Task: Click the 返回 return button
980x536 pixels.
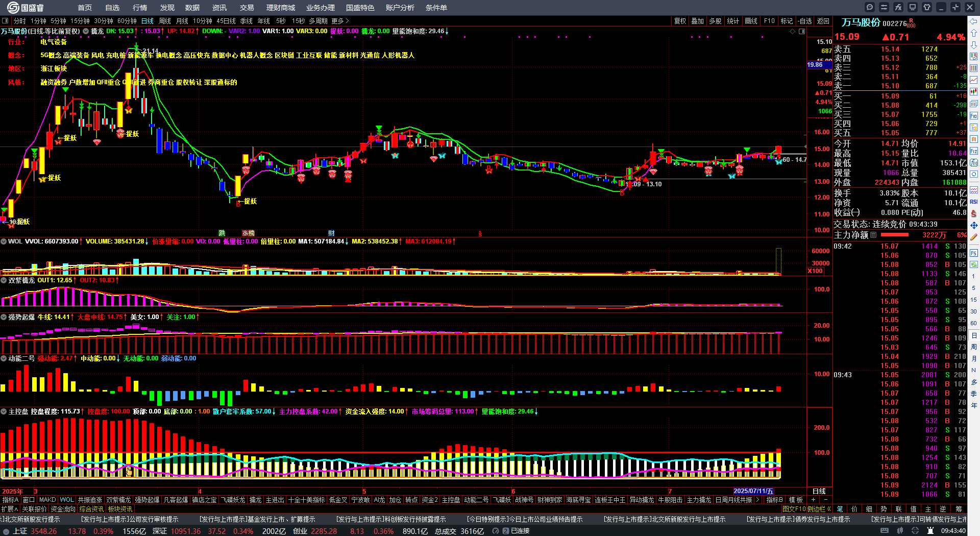Action: click(x=823, y=21)
